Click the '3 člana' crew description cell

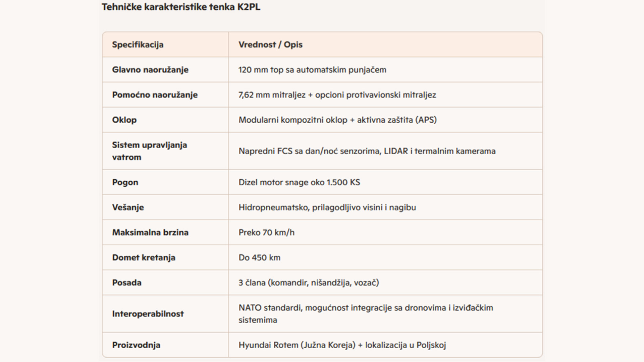pyautogui.click(x=309, y=283)
